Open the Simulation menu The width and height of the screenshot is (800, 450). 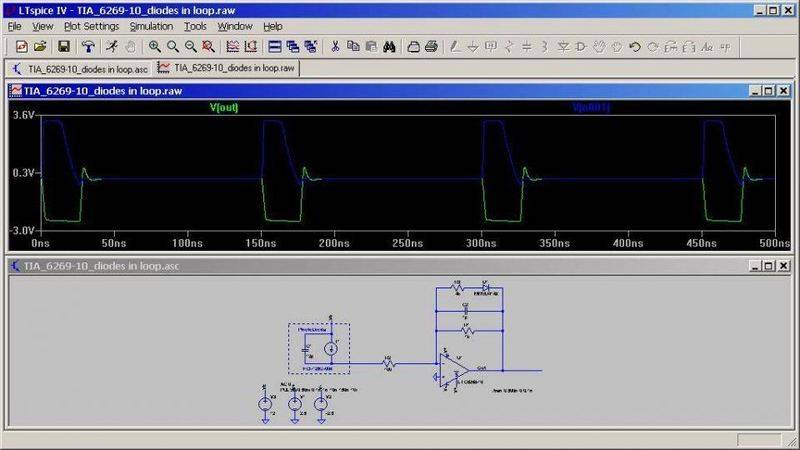(151, 26)
